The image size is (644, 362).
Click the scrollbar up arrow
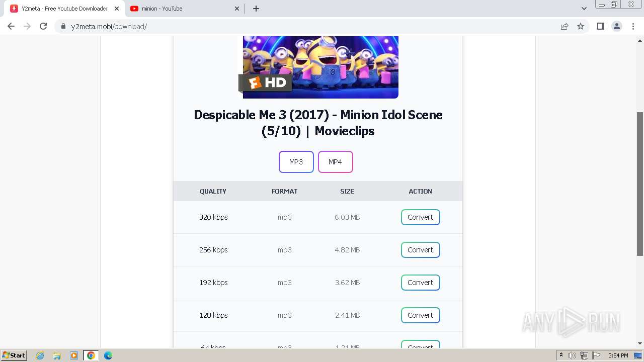640,40
